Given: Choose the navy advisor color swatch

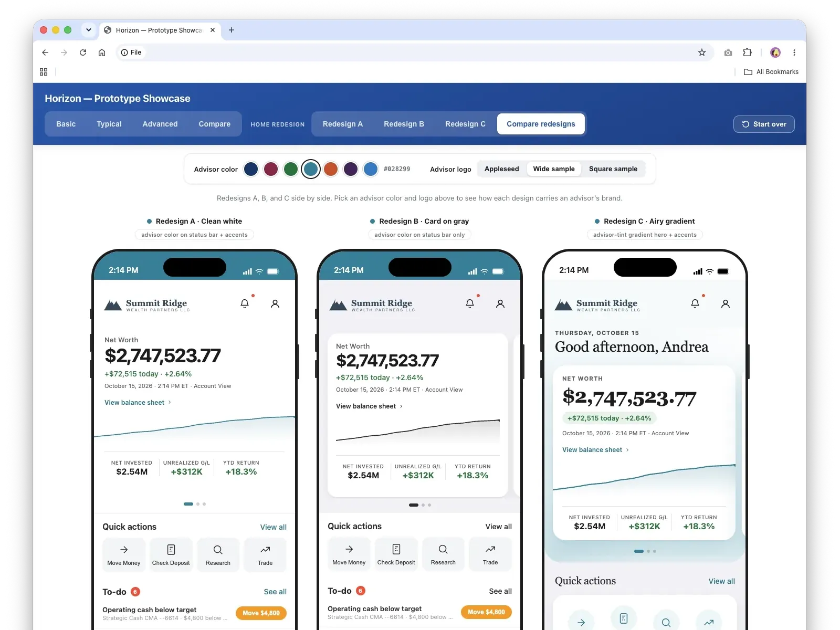Looking at the screenshot, I should (251, 169).
